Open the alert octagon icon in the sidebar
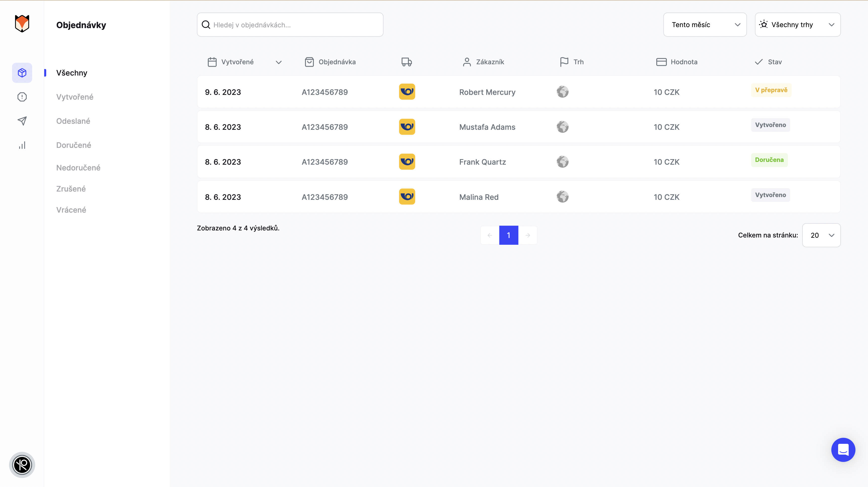This screenshot has height=487, width=868. tap(22, 97)
